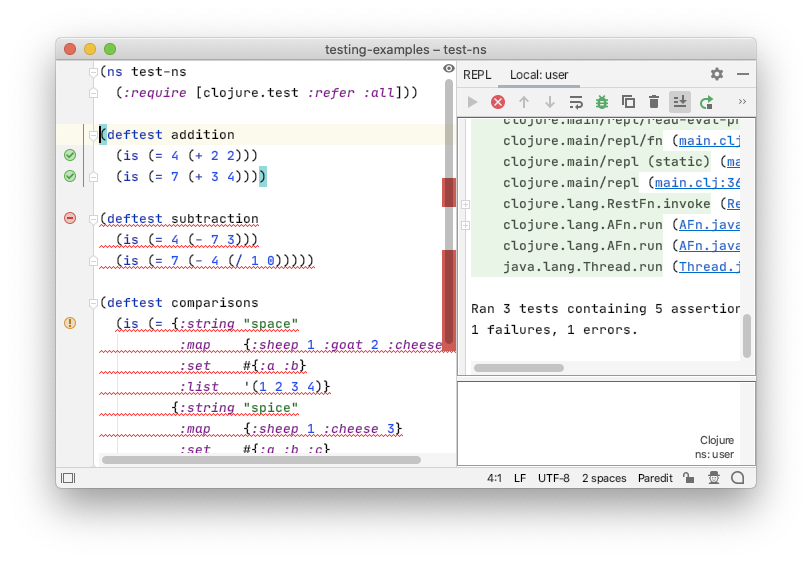This screenshot has width=812, height=562.
Task: Show more REPL toolbar actions via double chevron
Action: point(742,102)
